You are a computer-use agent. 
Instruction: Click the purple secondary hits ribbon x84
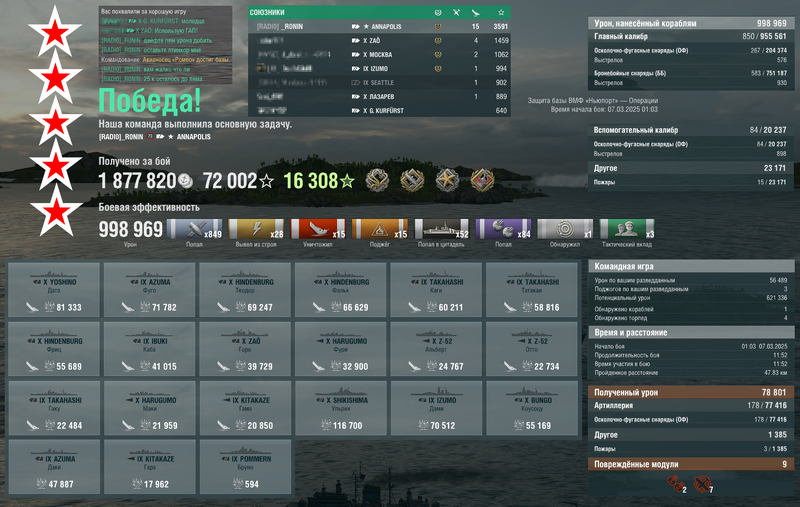tap(503, 229)
